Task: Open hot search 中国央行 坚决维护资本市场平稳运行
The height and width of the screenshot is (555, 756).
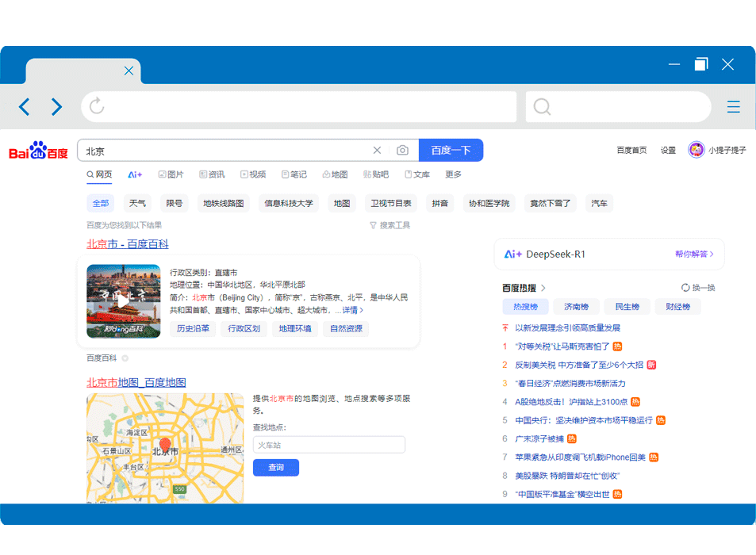Action: click(x=583, y=420)
